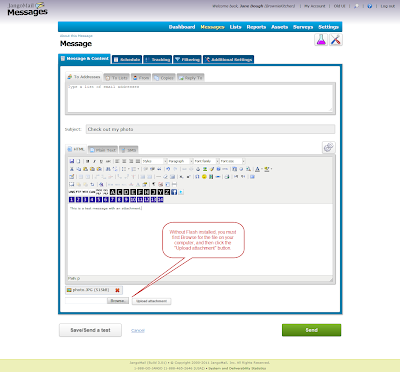Select the From tab
Viewport: 400px width, 372px height.
point(141,78)
